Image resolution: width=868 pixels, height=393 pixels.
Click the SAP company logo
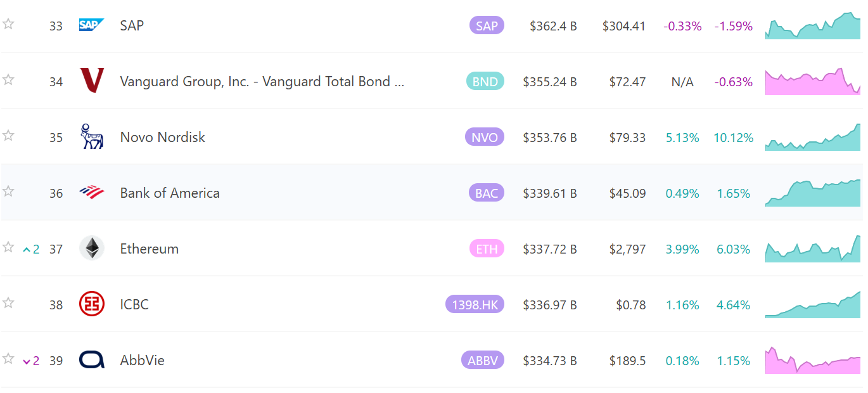[92, 25]
